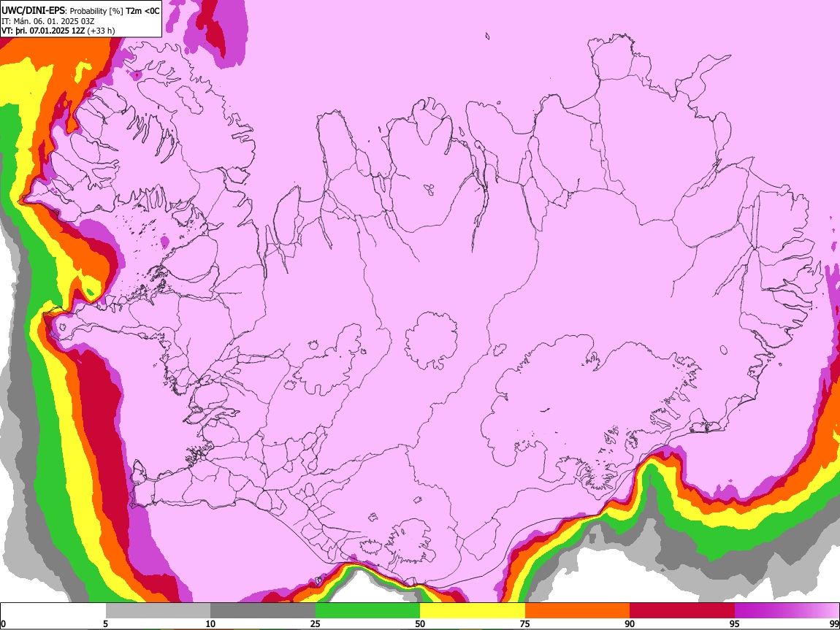Click the legend label '5'
Image resolution: width=840 pixels, height=630 pixels.
click(x=105, y=623)
